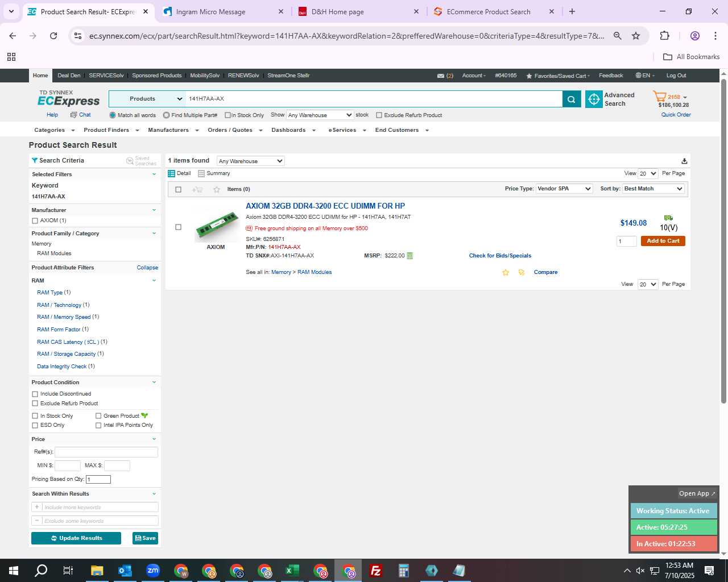Image resolution: width=728 pixels, height=582 pixels.
Task: Check Include Discontinued option
Action: coord(35,394)
